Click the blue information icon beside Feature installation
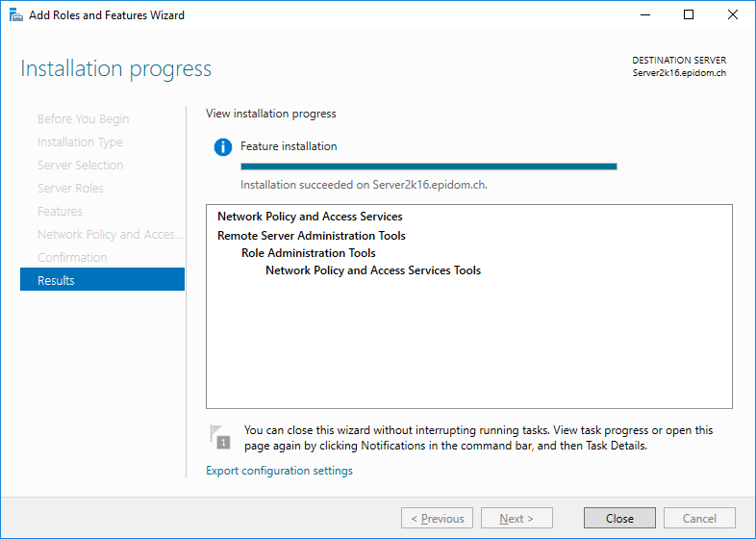Viewport: 756px width, 539px height. 223,146
